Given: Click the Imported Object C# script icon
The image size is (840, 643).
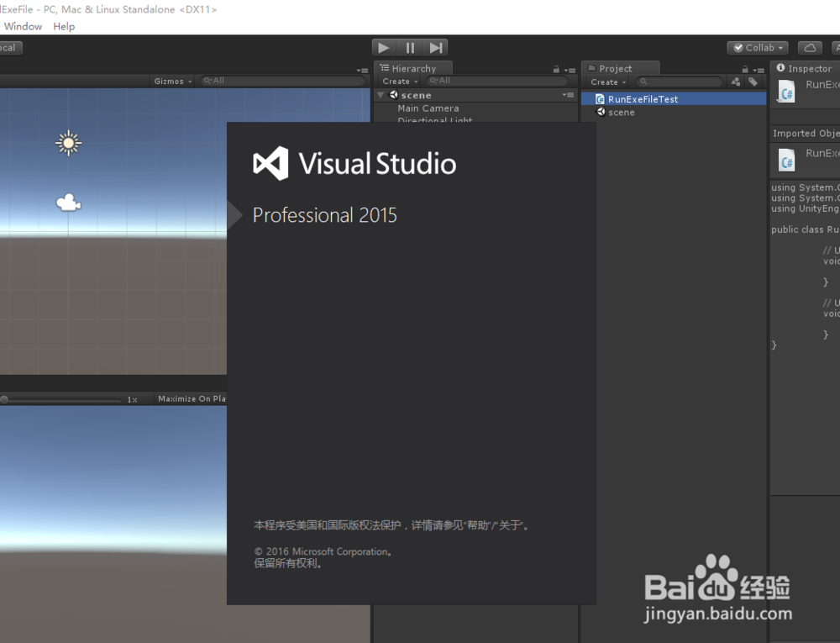Looking at the screenshot, I should tap(786, 160).
